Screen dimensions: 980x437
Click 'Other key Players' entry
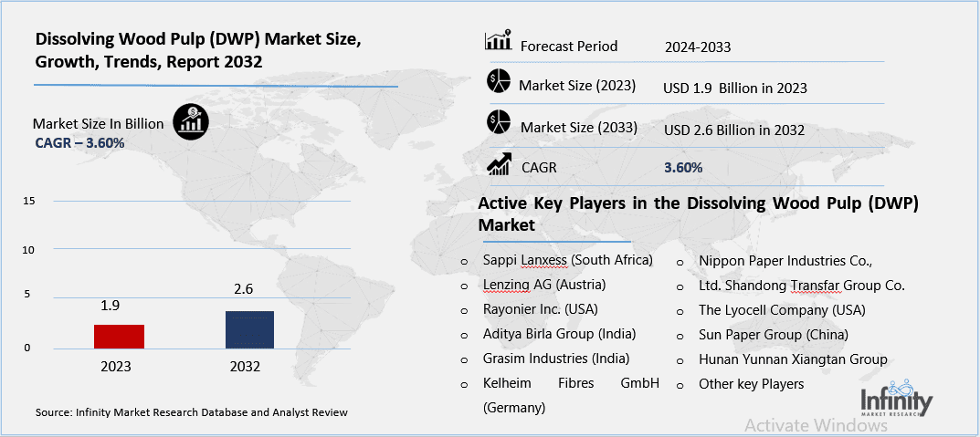click(x=752, y=384)
